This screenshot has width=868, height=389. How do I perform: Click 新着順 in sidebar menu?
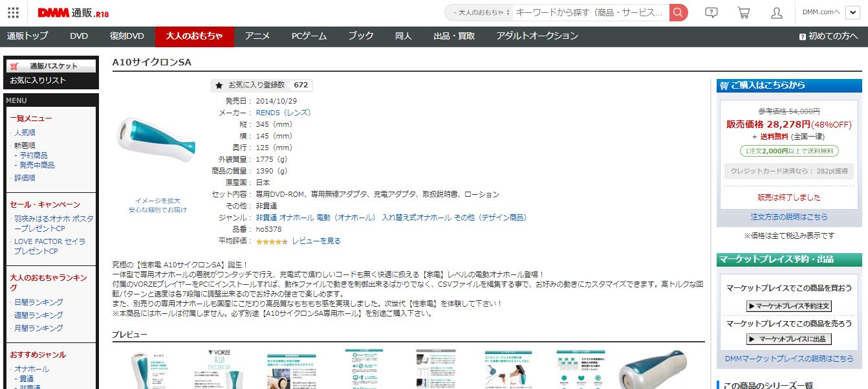[25, 146]
